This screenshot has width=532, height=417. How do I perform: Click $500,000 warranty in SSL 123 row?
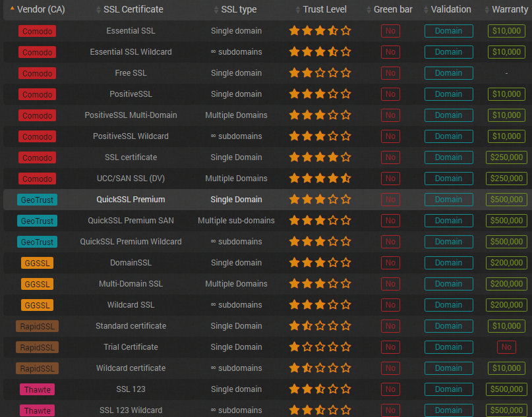(x=506, y=389)
